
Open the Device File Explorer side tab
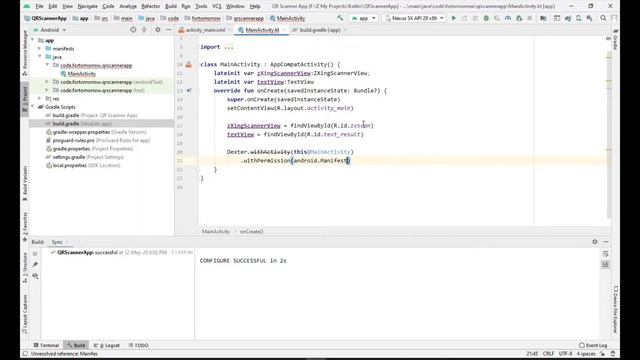pyautogui.click(x=615, y=310)
